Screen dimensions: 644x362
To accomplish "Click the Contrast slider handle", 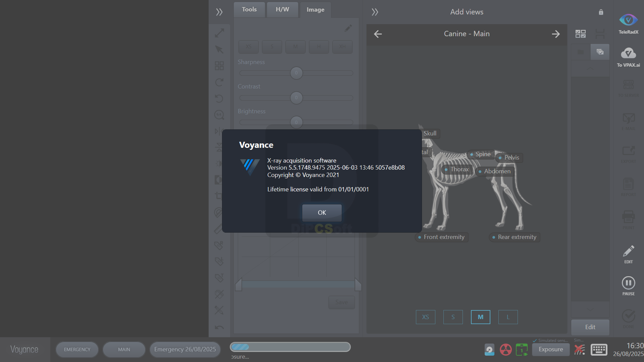I will [296, 98].
